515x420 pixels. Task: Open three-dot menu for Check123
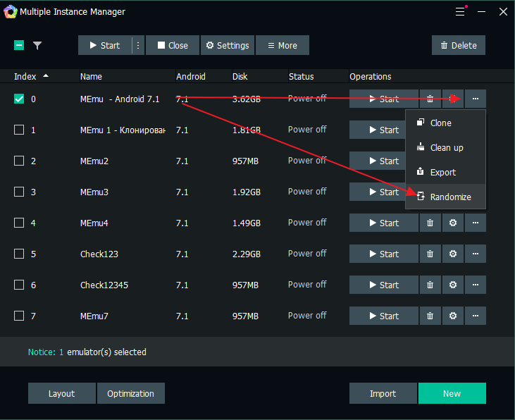476,254
